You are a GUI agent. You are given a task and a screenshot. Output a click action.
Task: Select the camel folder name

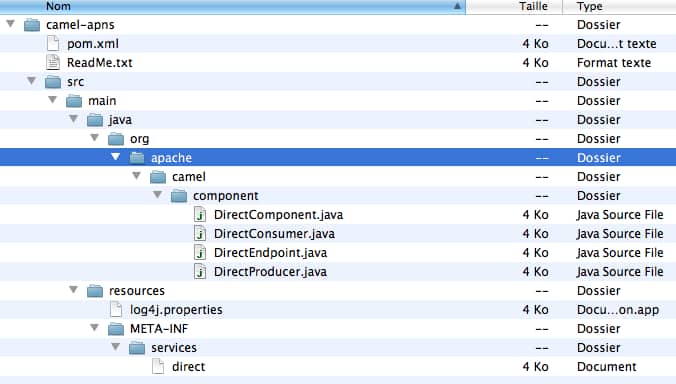[x=189, y=177]
